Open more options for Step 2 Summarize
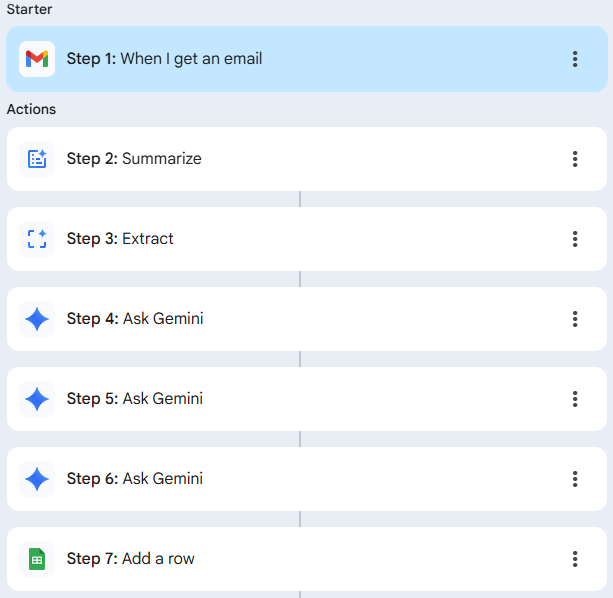613x598 pixels. tap(575, 159)
